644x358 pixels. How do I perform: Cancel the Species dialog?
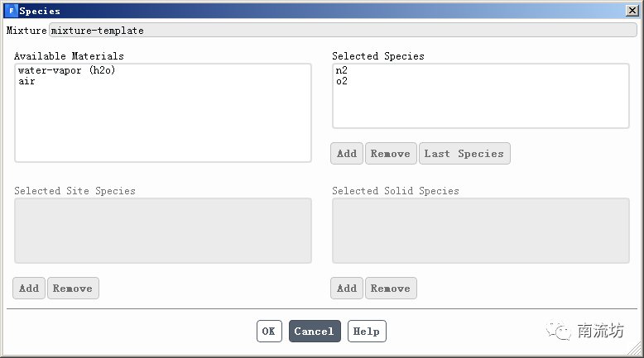point(314,332)
